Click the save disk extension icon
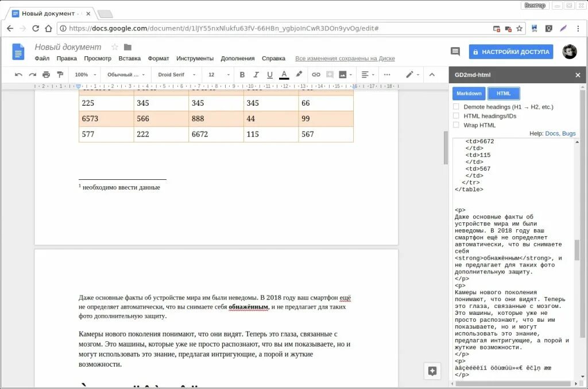 click(535, 29)
